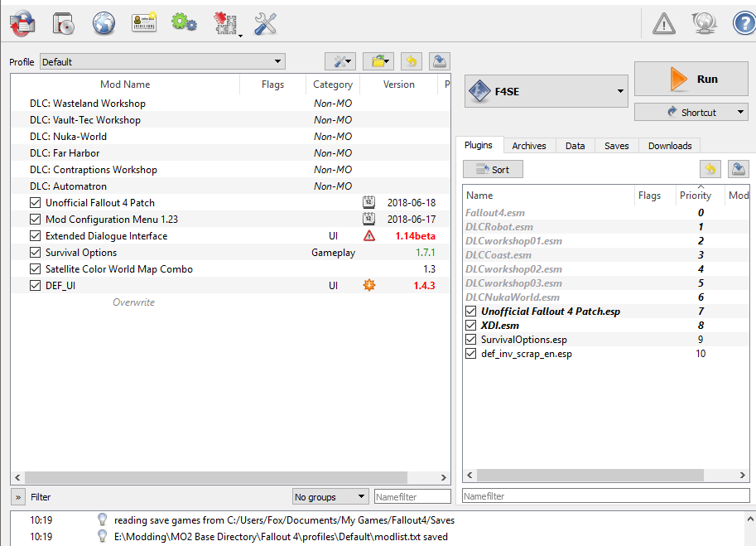Switch to the Downloads tab
756x546 pixels.
tap(670, 146)
